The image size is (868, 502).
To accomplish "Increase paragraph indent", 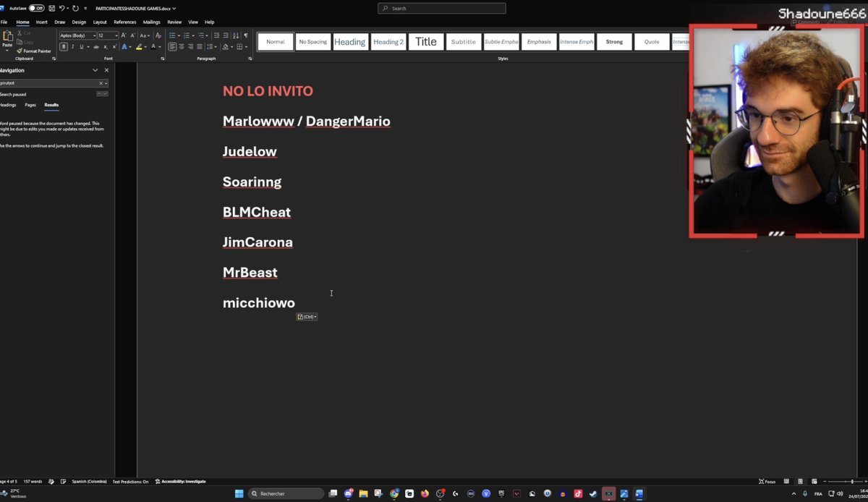I will coord(226,35).
